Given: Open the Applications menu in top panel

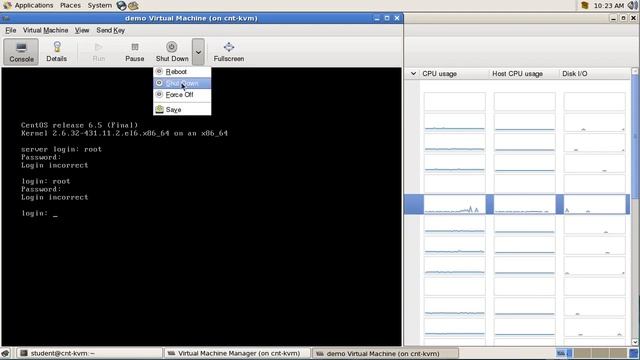Looking at the screenshot, I should click(29, 5).
